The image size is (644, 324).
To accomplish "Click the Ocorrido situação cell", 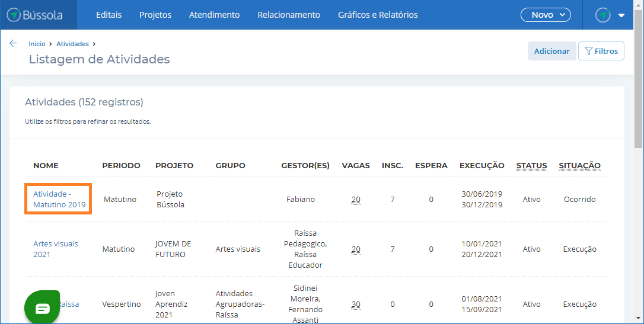I will [x=579, y=200].
